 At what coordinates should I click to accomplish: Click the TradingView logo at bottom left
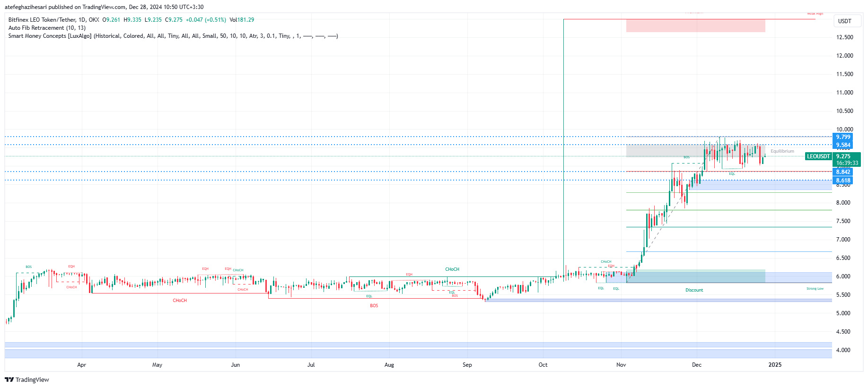point(27,379)
